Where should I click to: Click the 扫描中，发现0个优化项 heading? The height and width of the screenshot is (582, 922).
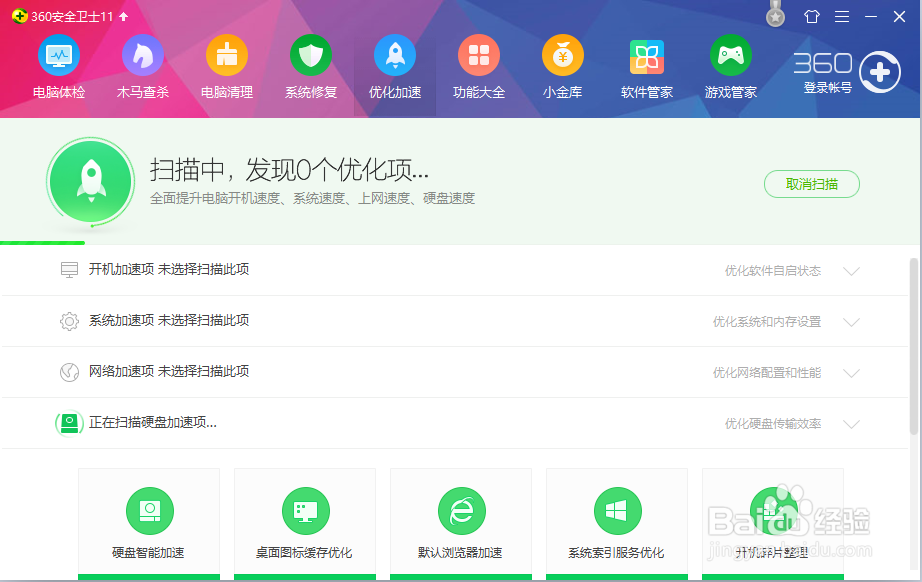tap(289, 170)
